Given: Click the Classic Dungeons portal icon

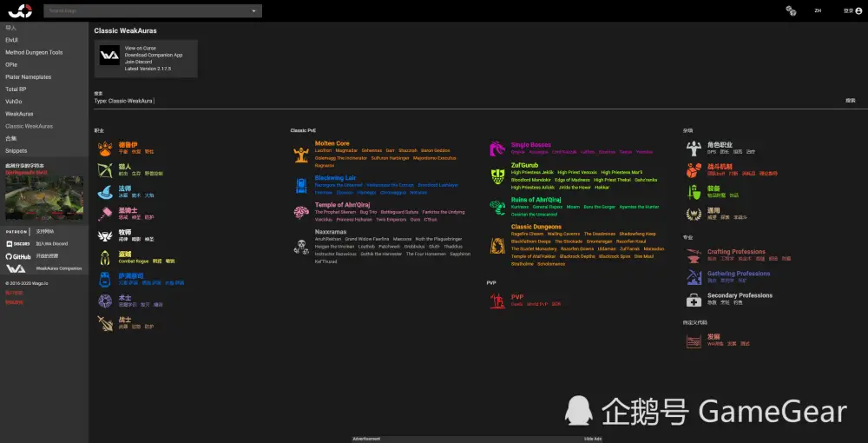Looking at the screenshot, I should 497,245.
